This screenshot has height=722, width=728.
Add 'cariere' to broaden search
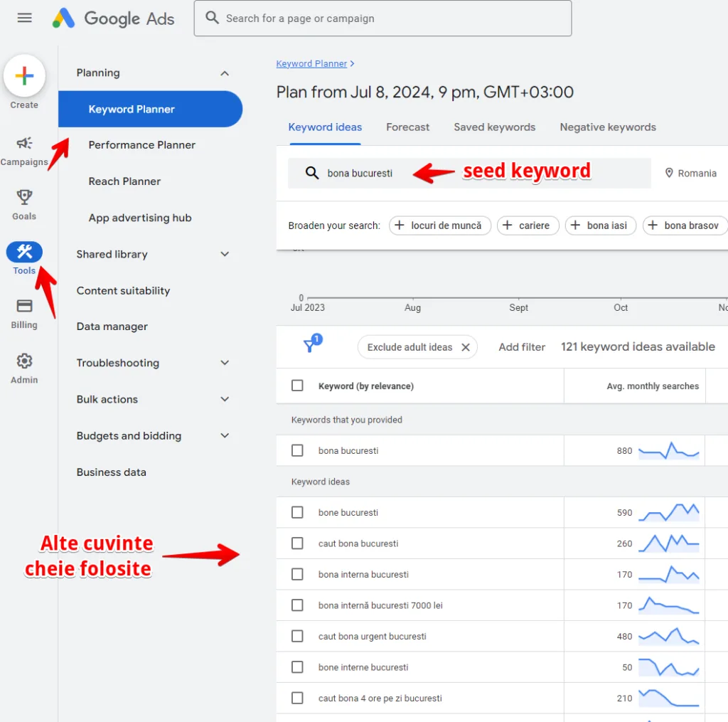coord(528,225)
